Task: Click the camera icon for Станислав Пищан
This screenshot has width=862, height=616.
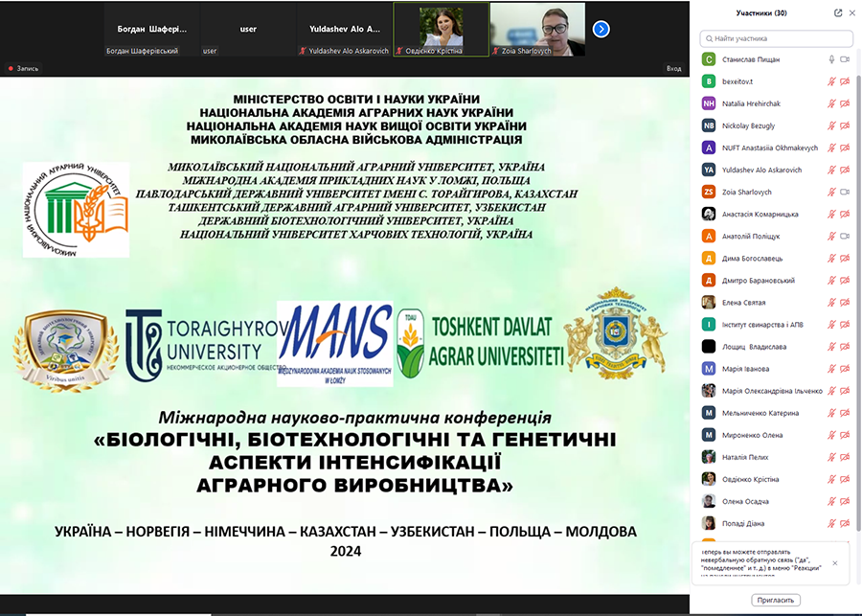Action: pyautogui.click(x=845, y=59)
